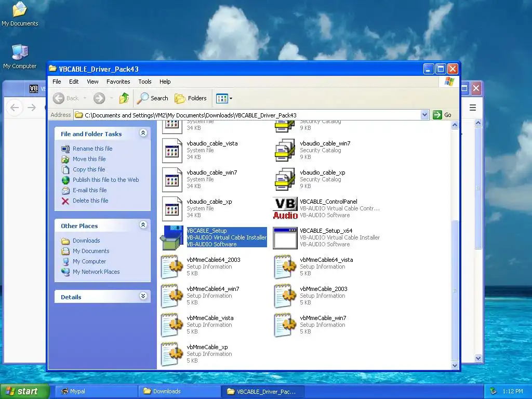Click the file list vertical scrollbar thumb
This screenshot has width=532, height=399.
click(455, 290)
